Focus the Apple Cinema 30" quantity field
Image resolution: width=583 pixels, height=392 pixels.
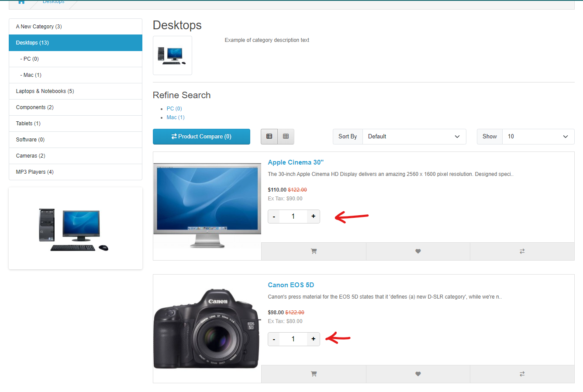coord(293,217)
